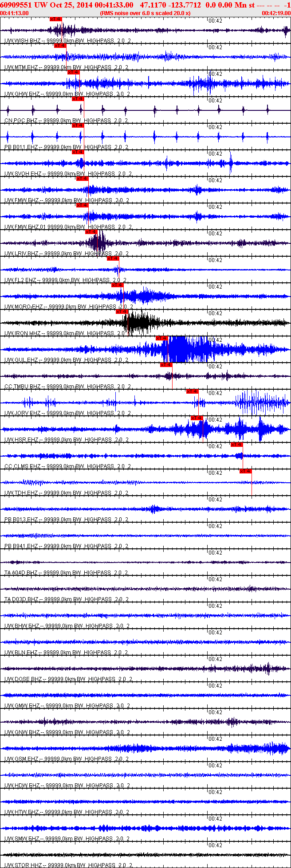Click the red pick marker on UW.MTM trace
The width and height of the screenshot is (291, 868).
60,46
